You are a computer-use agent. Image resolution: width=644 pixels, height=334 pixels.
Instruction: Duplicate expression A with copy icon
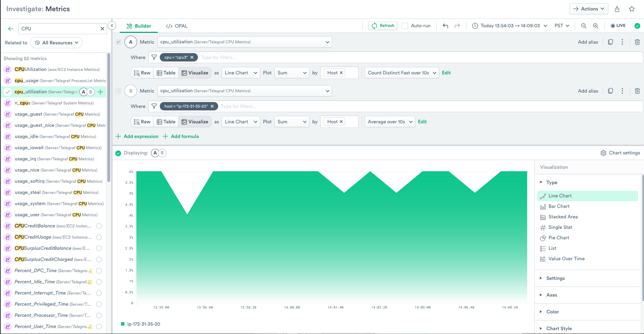610,42
